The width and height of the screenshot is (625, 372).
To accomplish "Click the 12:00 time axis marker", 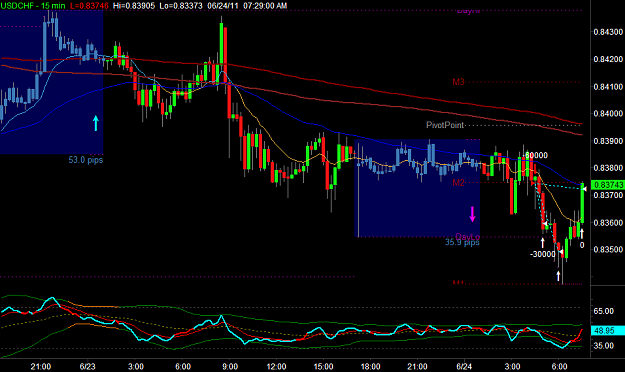I will [276, 366].
